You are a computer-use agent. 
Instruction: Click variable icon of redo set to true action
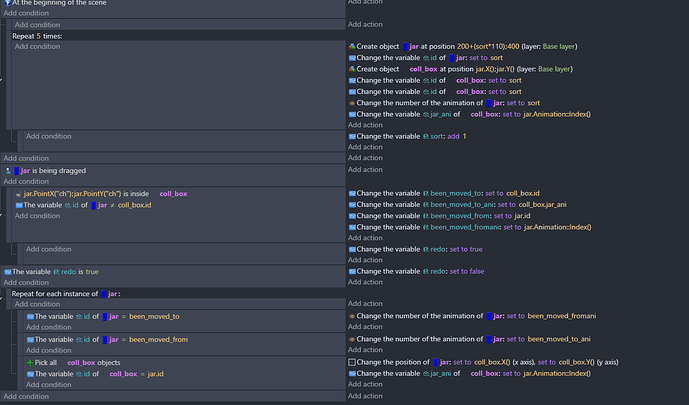pyautogui.click(x=352, y=250)
